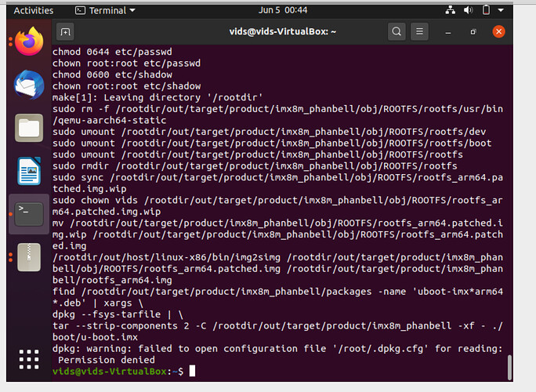Open the Files manager in dock
The width and height of the screenshot is (536, 392).
pyautogui.click(x=29, y=126)
